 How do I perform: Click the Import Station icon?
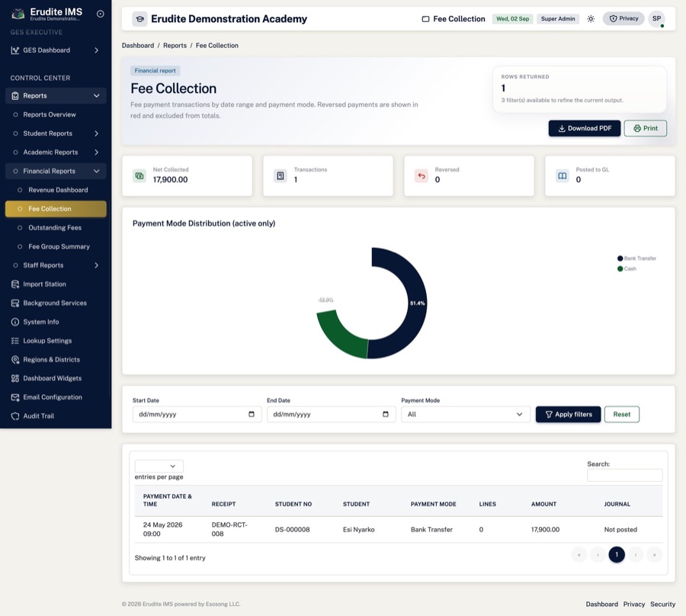(15, 284)
